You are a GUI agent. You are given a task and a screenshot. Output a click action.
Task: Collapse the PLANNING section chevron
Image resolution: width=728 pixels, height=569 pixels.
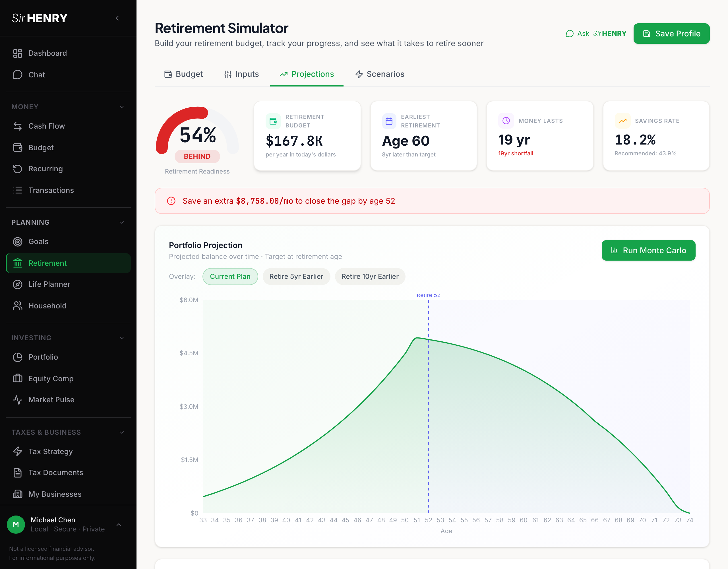[x=122, y=222]
